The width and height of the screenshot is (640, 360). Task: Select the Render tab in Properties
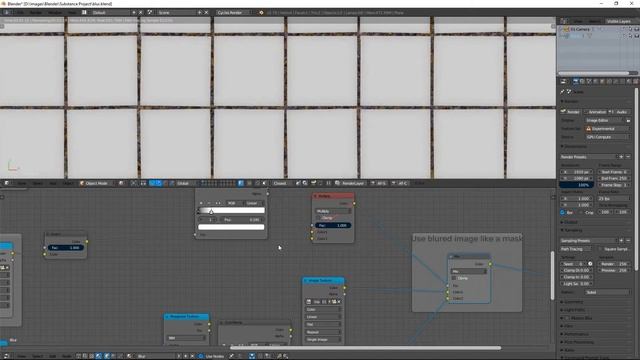click(576, 82)
